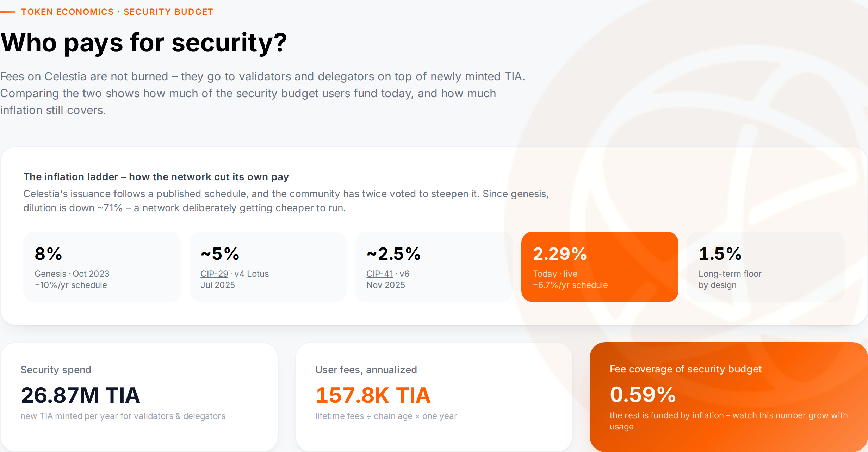Screen dimensions: 868x452
Task: Click the Fee coverage 0.59% card
Action: [728, 397]
